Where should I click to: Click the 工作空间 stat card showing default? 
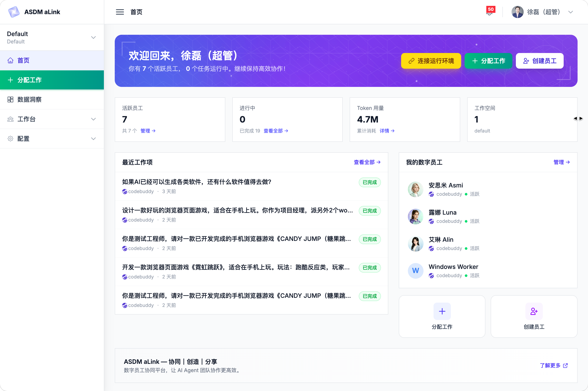pyautogui.click(x=522, y=119)
